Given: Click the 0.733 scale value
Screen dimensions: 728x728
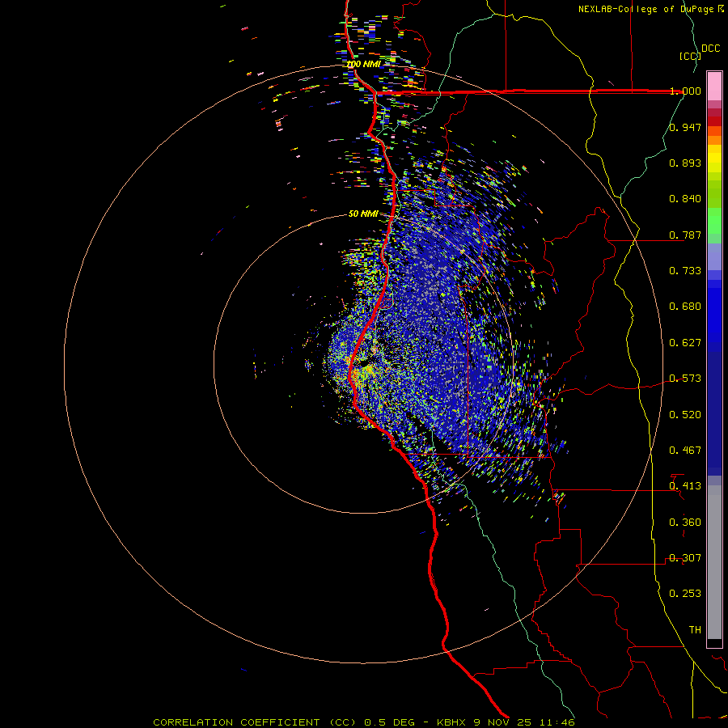Looking at the screenshot, I should click(x=685, y=271).
